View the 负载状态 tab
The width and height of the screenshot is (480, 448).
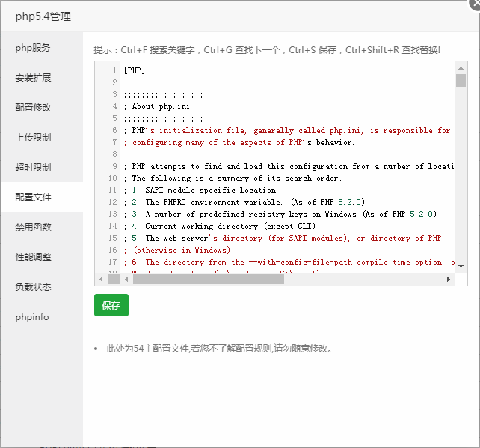click(33, 287)
